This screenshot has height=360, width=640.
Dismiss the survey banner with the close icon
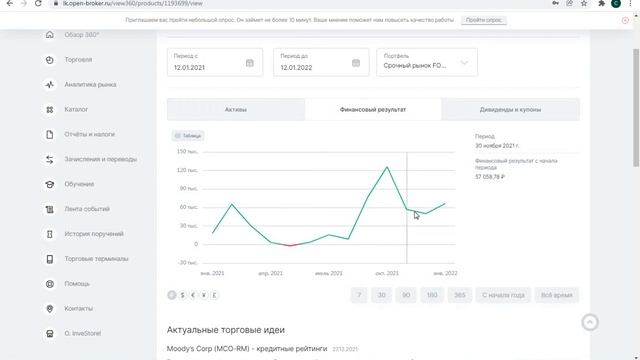pyautogui.click(x=625, y=20)
